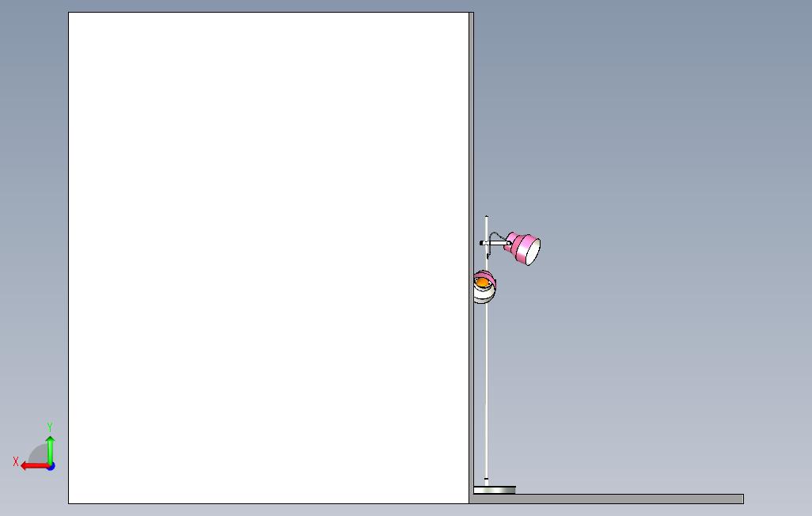The height and width of the screenshot is (516, 812).
Task: Click the white opening of upper lamp
Action: [533, 251]
